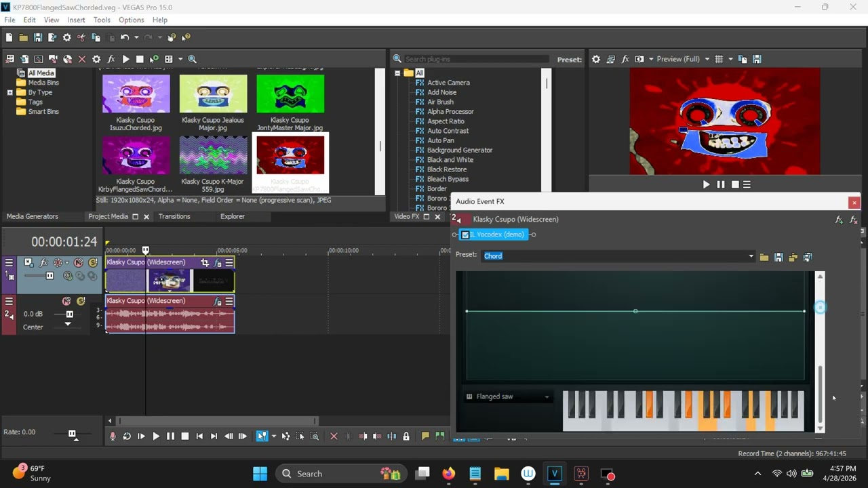
Task: Click the Solo button on audio track 2
Action: (81, 302)
